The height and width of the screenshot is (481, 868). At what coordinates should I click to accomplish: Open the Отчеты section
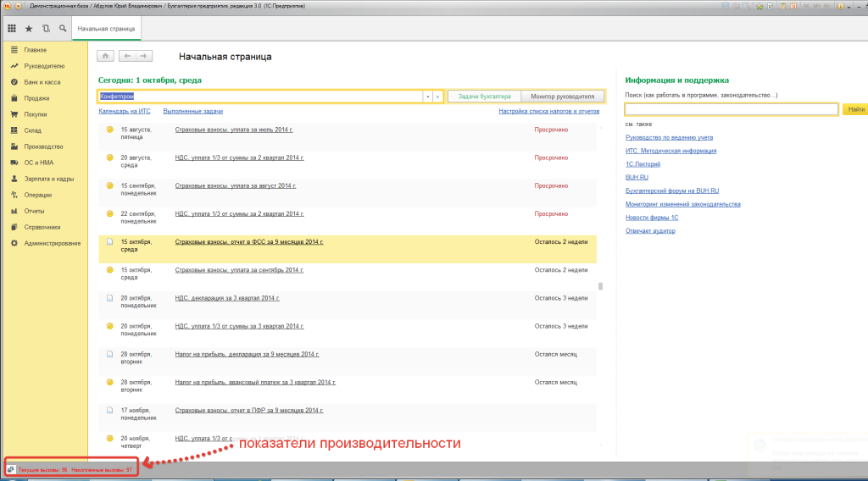tap(34, 211)
